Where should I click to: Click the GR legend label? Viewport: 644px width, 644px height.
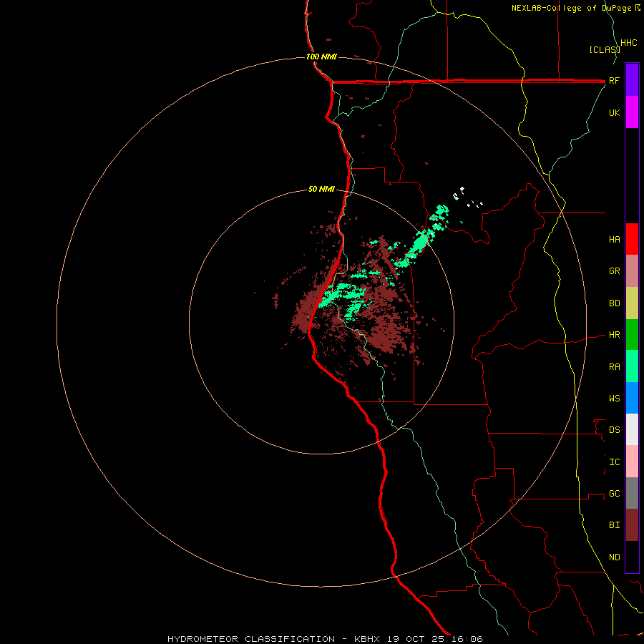click(x=614, y=270)
